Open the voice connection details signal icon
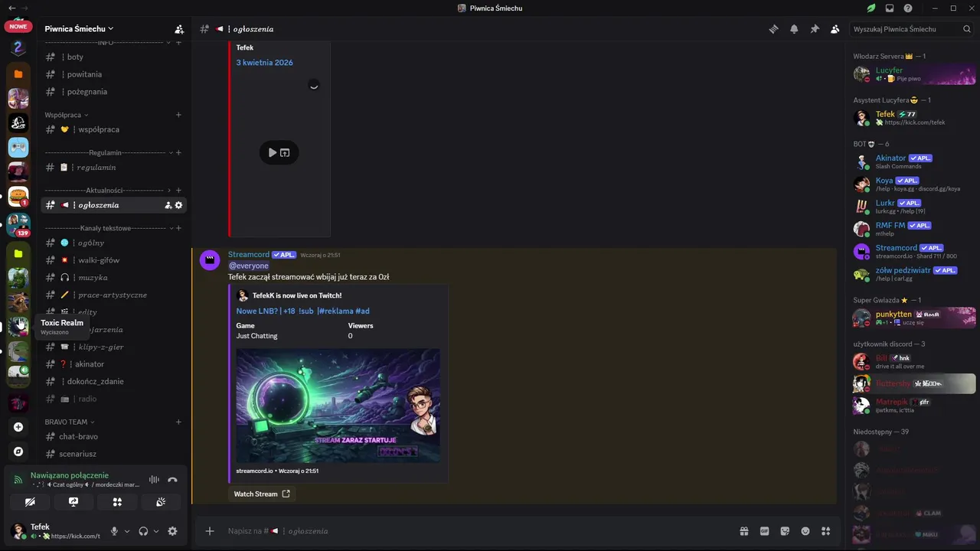980x551 pixels. point(18,480)
